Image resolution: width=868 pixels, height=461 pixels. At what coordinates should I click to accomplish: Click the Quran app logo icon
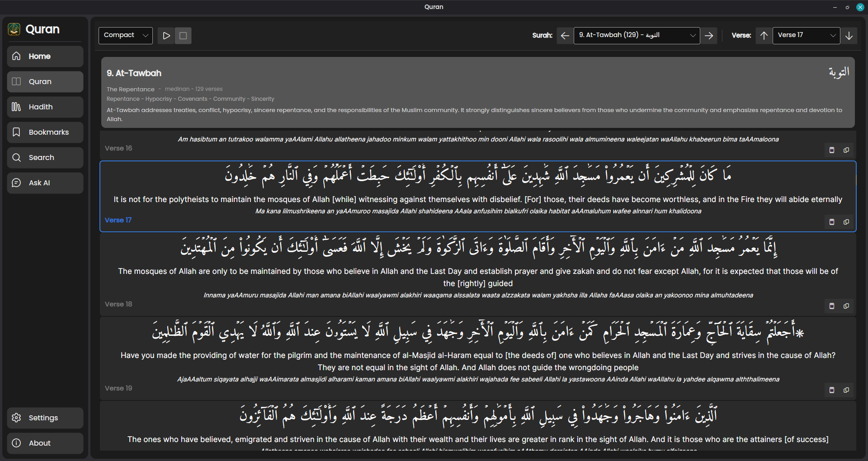pyautogui.click(x=14, y=29)
